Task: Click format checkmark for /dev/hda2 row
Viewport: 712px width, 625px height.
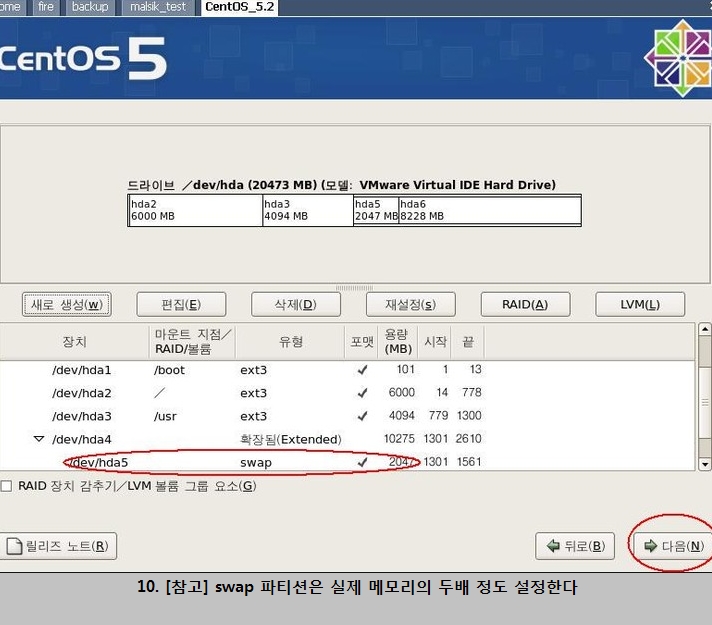Action: [362, 393]
